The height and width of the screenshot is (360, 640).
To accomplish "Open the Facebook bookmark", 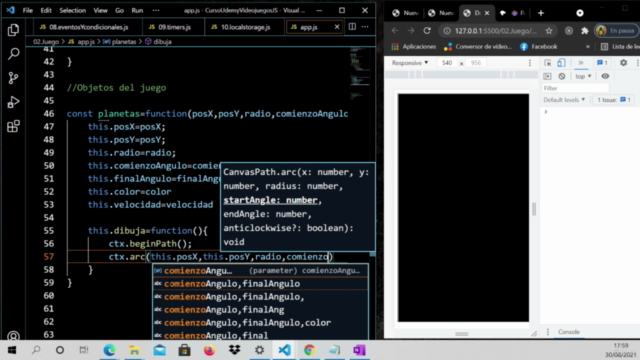I will (539, 47).
